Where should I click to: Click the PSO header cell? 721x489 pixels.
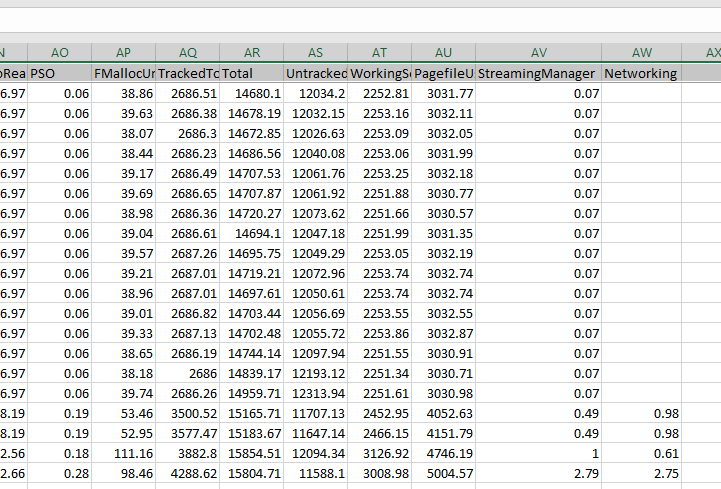coord(60,74)
